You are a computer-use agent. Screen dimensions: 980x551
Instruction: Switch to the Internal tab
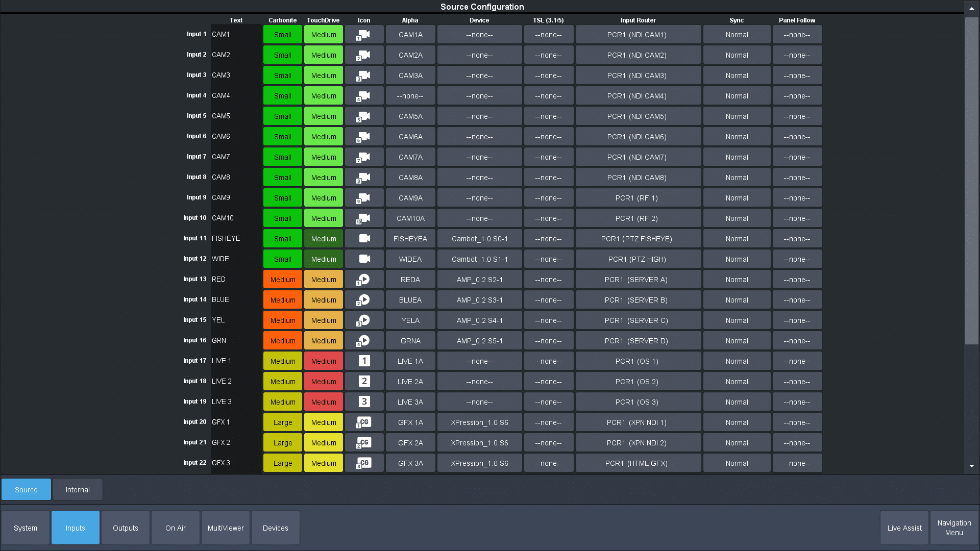(78, 490)
